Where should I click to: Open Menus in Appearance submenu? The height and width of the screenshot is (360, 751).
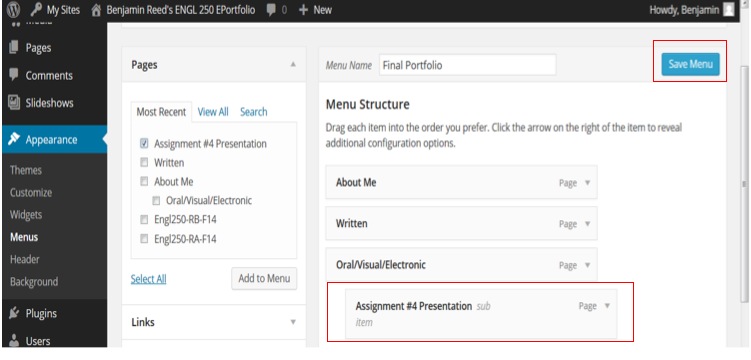click(x=24, y=237)
